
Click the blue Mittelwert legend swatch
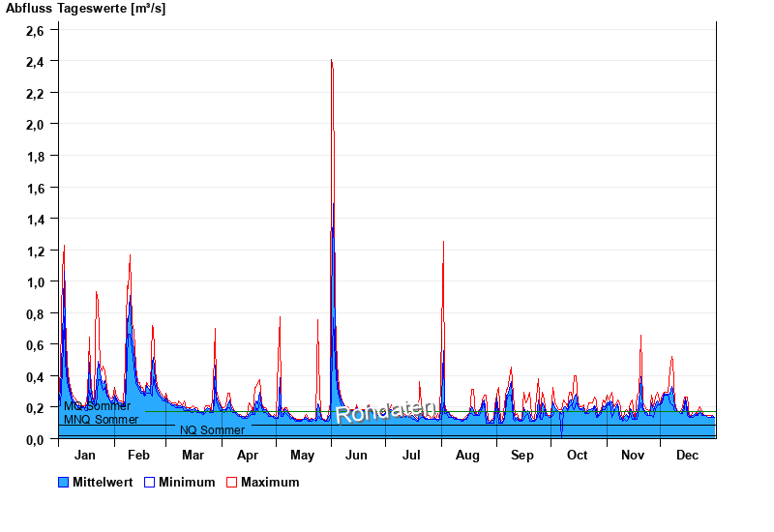coord(64,482)
